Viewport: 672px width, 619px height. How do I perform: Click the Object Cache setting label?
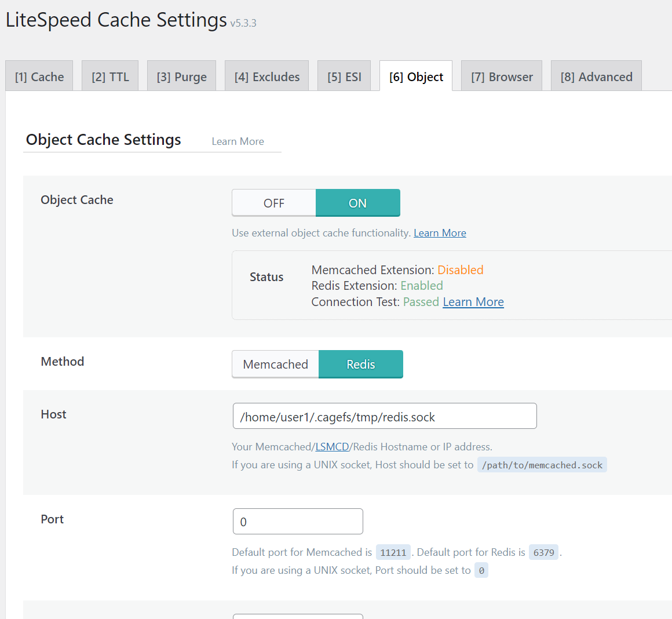[x=77, y=200]
